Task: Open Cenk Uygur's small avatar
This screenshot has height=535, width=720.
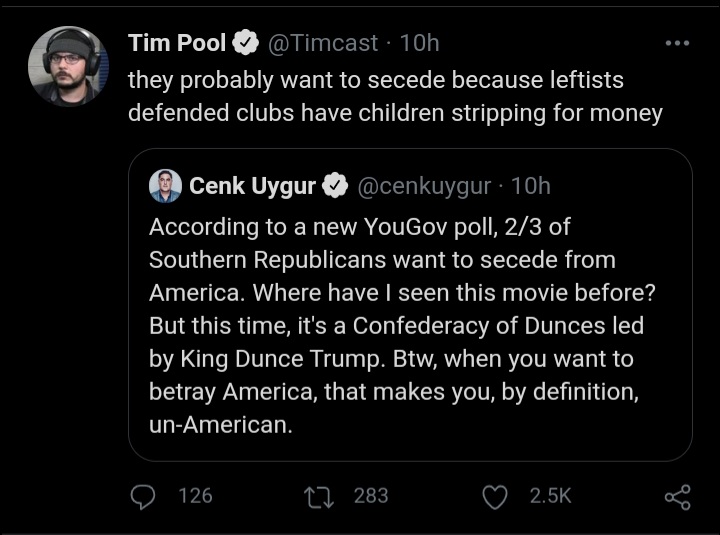Action: coord(165,186)
